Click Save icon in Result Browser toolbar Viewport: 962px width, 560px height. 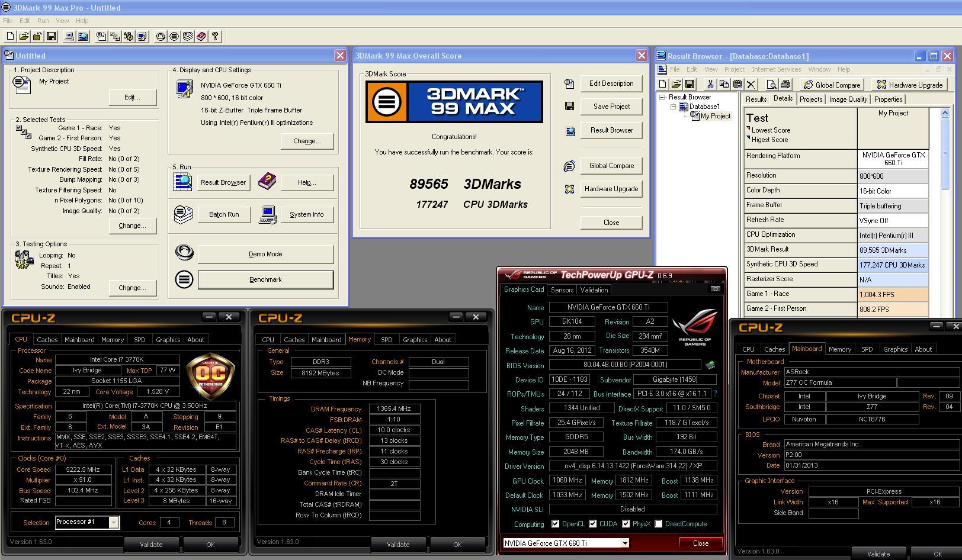click(690, 85)
